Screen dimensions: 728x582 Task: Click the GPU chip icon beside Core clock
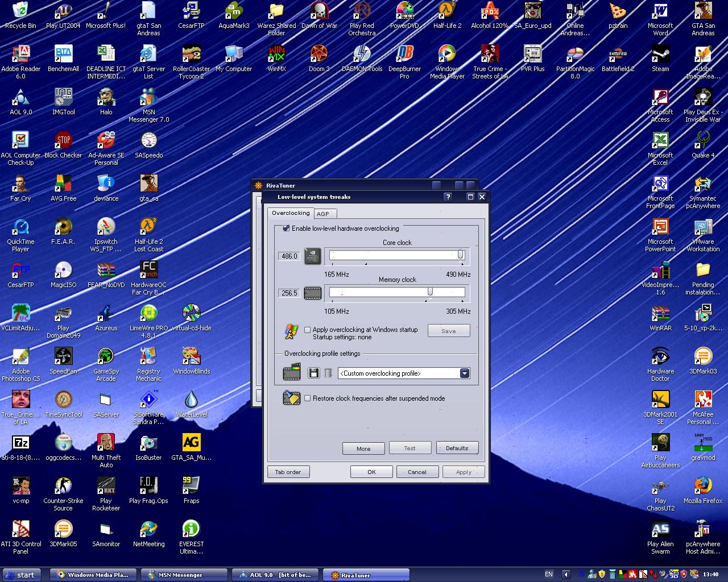coord(313,256)
